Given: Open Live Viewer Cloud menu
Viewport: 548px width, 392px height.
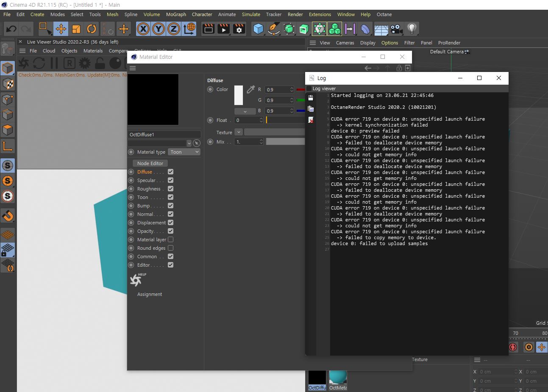Looking at the screenshot, I should (49, 51).
